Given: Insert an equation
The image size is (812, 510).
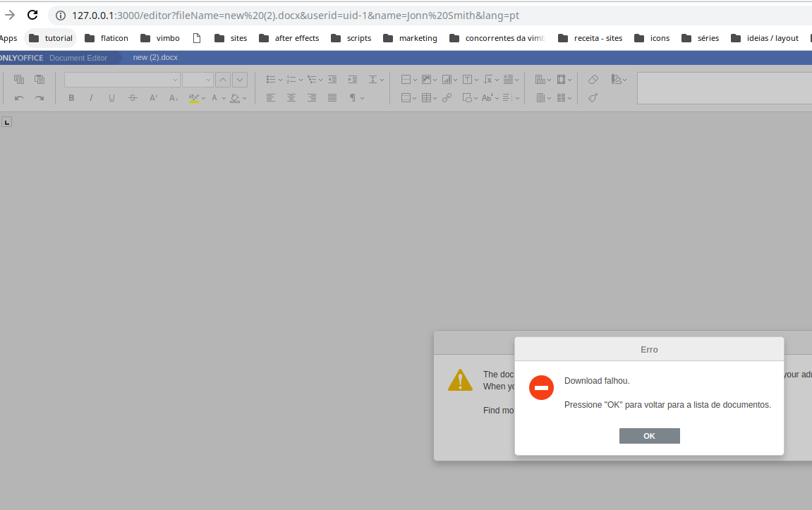Looking at the screenshot, I should pos(489,79).
